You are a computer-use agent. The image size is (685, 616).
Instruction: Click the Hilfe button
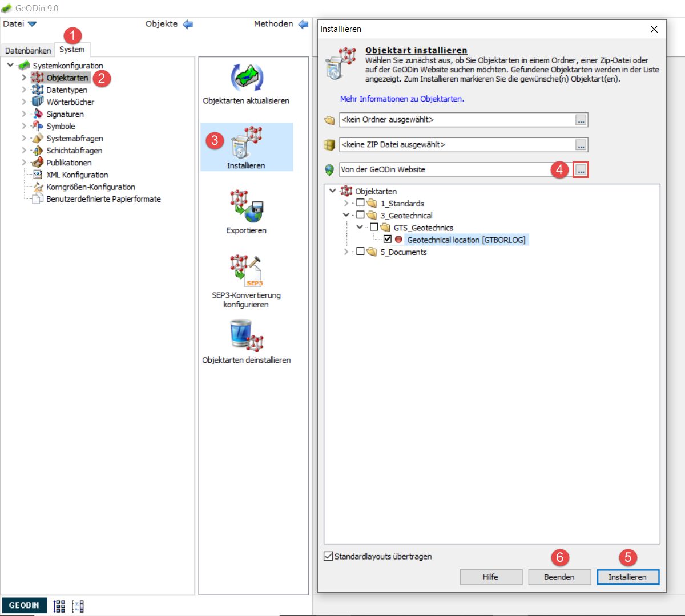[491, 577]
